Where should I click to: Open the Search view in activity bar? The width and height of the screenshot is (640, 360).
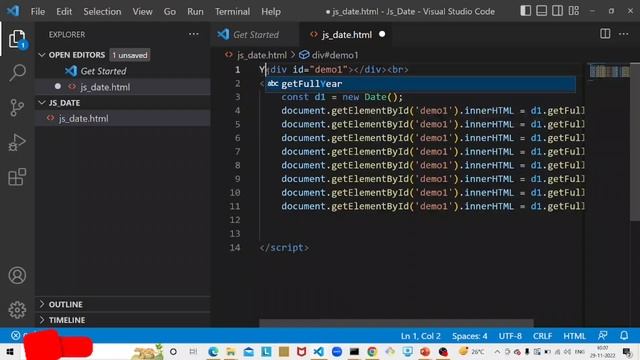17,73
